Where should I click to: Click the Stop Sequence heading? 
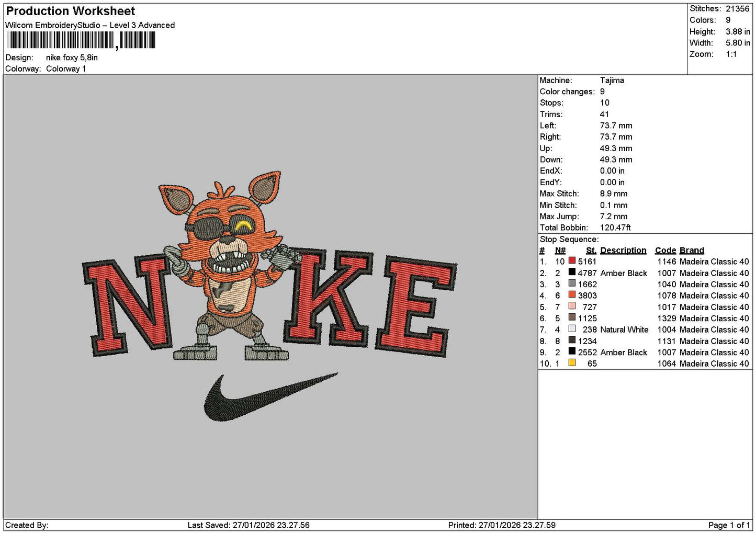(x=569, y=239)
